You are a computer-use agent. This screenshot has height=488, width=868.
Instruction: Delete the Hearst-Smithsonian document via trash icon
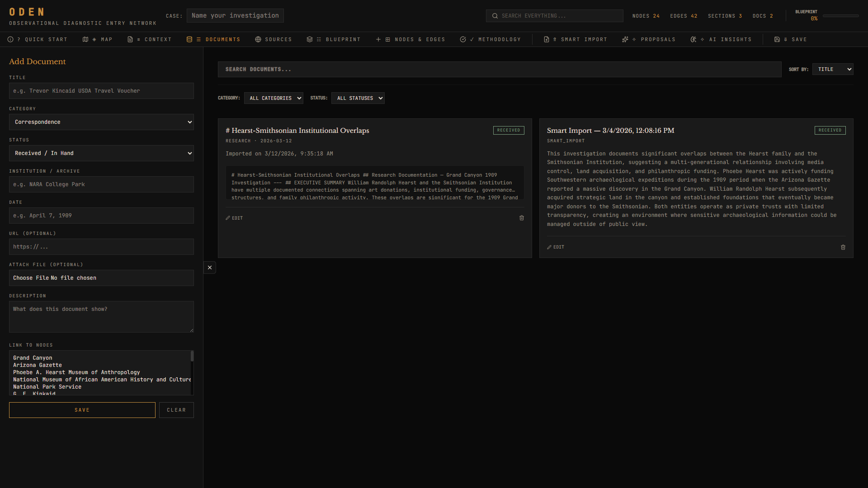522,218
